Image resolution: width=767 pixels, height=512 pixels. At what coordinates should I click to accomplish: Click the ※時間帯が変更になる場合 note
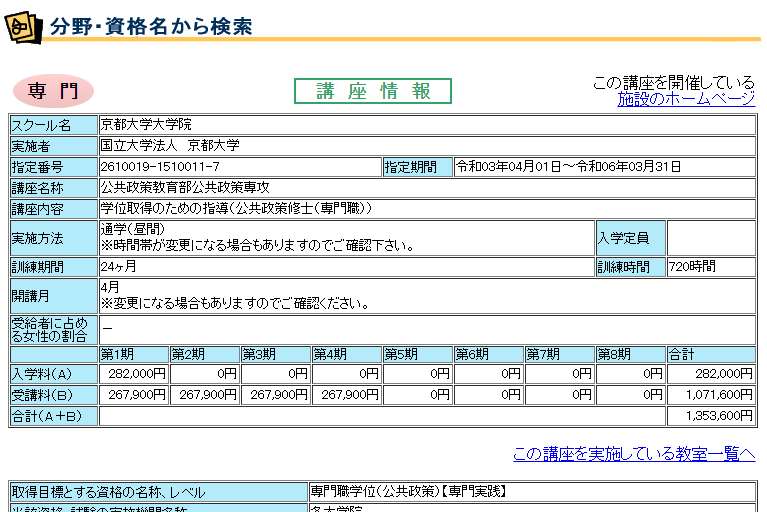(257, 245)
